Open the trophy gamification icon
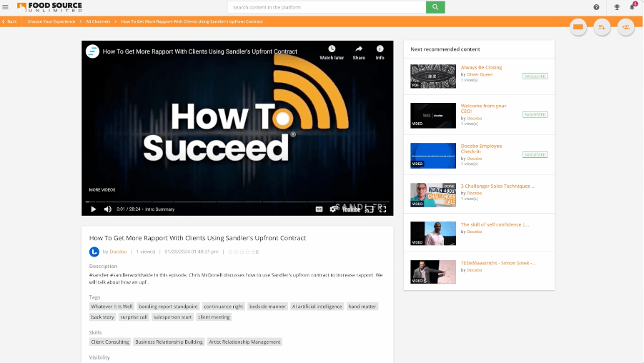The image size is (644, 363). click(617, 7)
